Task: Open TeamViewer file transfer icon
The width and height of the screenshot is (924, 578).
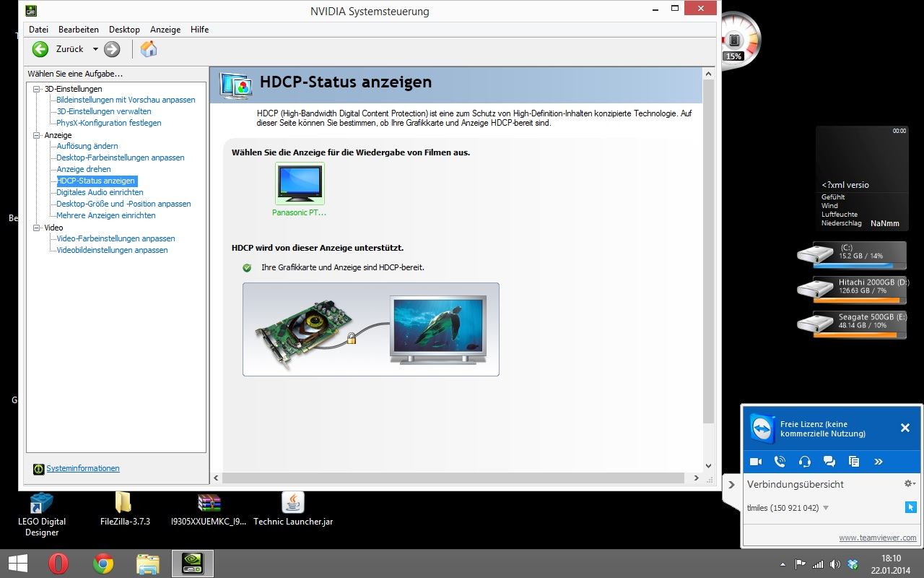Action: tap(854, 462)
